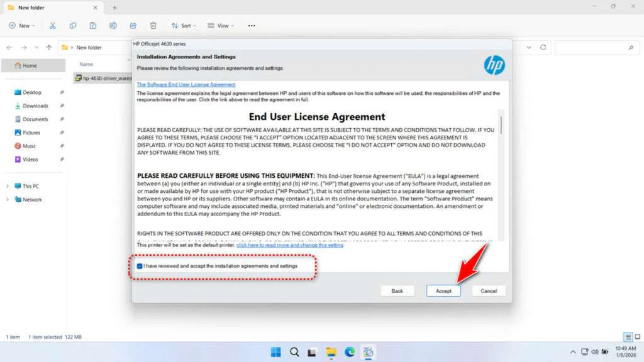Click the Share icon in the toolbar
Image resolution: width=644 pixels, height=362 pixels.
tap(133, 25)
